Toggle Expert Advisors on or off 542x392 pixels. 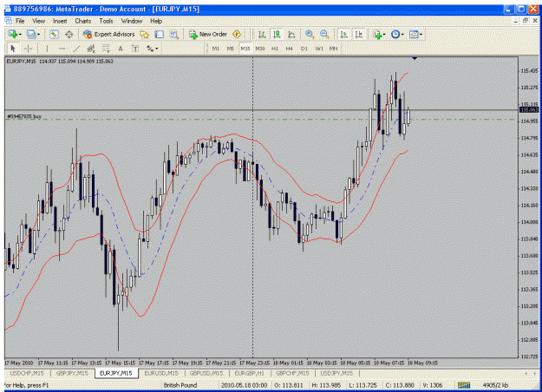point(109,34)
